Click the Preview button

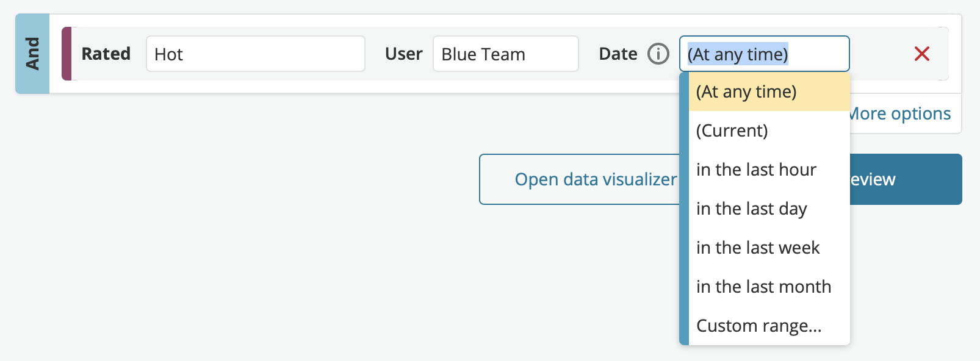click(x=906, y=179)
